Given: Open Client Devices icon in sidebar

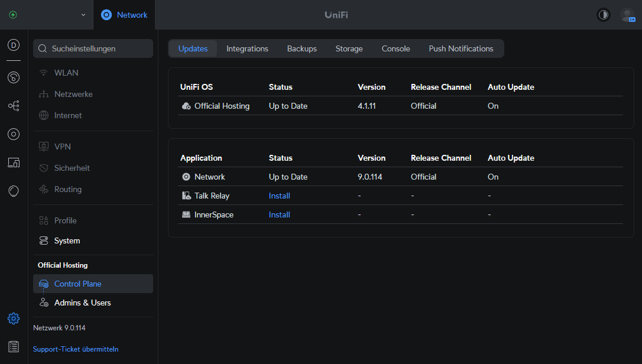Looking at the screenshot, I should pos(14,162).
